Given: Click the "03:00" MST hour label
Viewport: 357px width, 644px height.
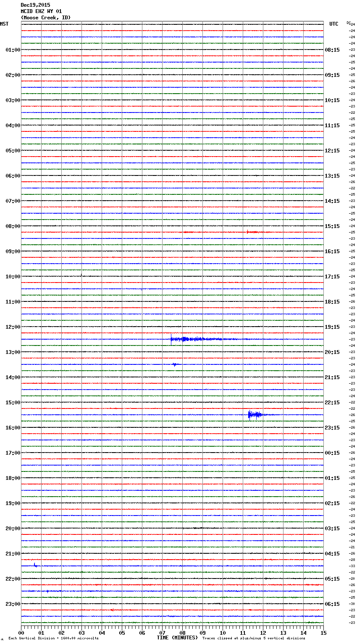Looking at the screenshot, I should click(x=13, y=100).
